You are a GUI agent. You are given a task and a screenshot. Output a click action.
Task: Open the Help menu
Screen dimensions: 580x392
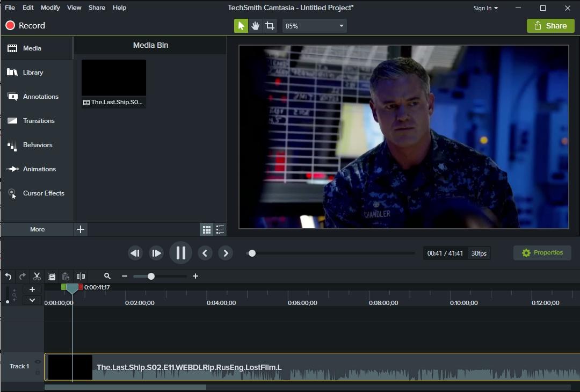[119, 8]
